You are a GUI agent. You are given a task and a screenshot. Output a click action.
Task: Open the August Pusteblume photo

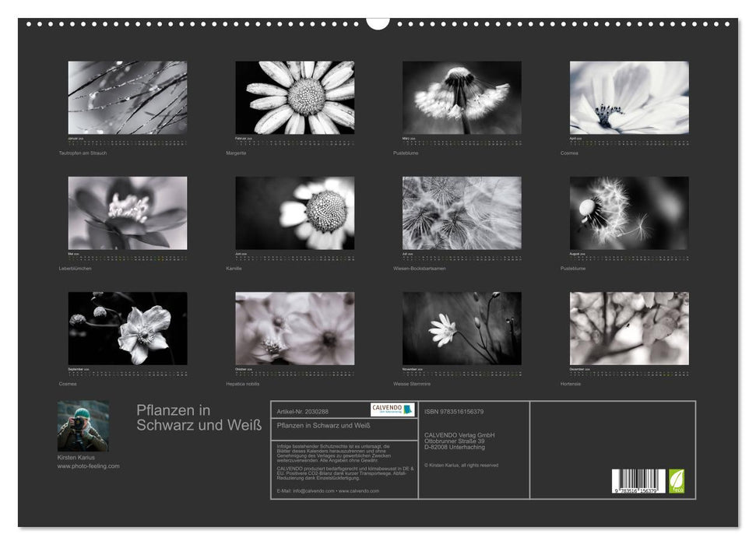[629, 213]
